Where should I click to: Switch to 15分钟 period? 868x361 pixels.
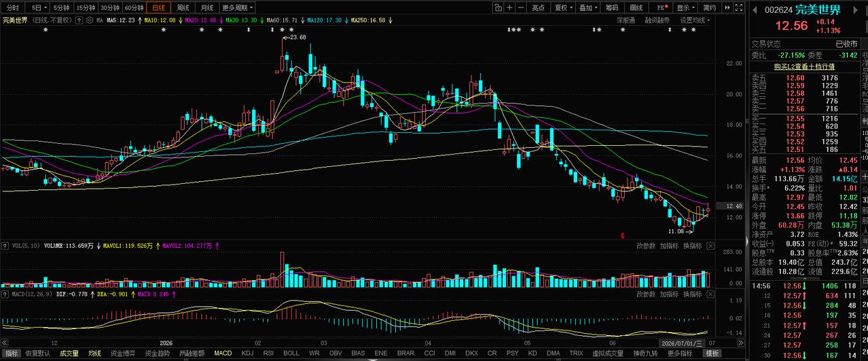(x=86, y=7)
